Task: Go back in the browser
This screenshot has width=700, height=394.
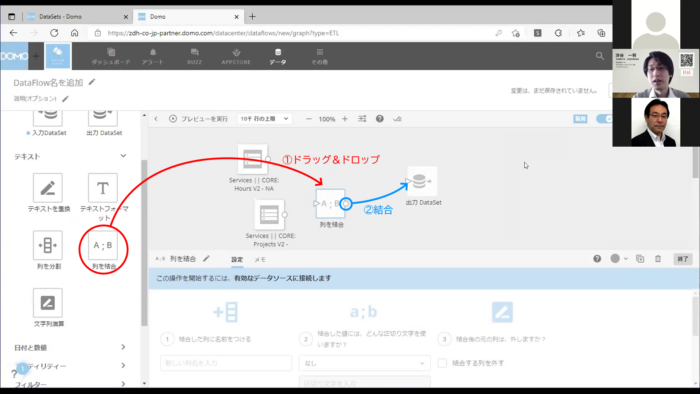Action: [x=13, y=33]
